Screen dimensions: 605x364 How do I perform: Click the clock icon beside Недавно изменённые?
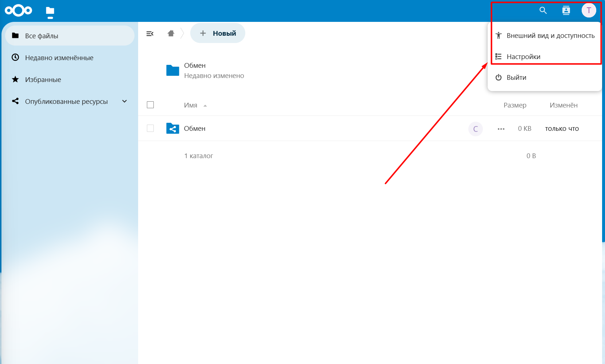click(x=15, y=57)
